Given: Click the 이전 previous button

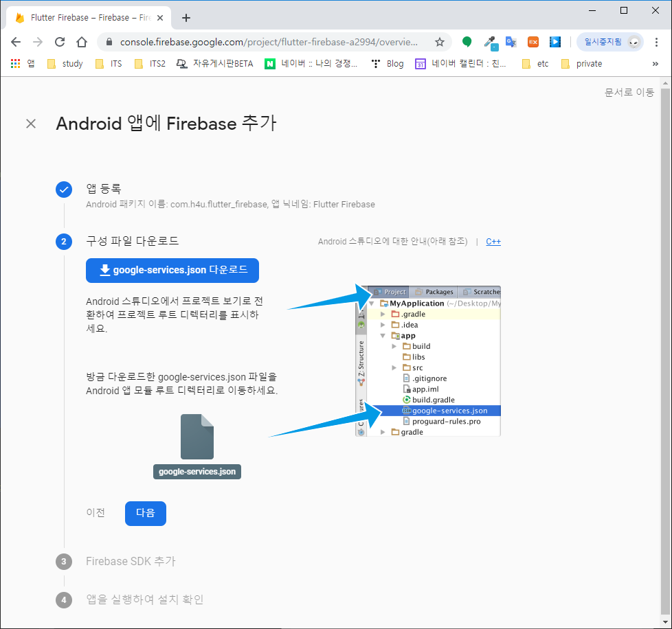Looking at the screenshot, I should point(96,512).
